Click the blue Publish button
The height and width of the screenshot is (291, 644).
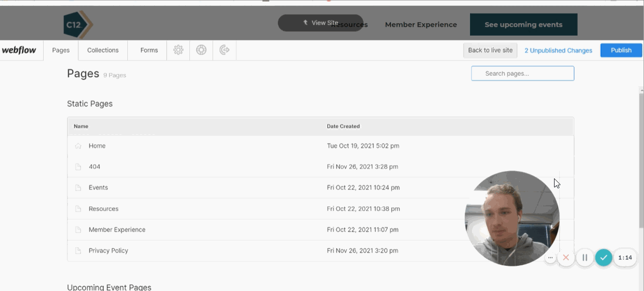click(621, 50)
